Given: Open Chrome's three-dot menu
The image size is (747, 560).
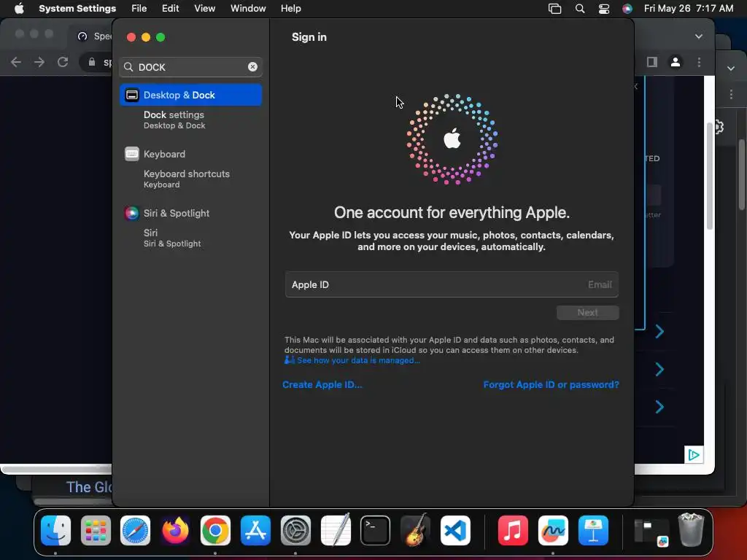Looking at the screenshot, I should coord(700,62).
